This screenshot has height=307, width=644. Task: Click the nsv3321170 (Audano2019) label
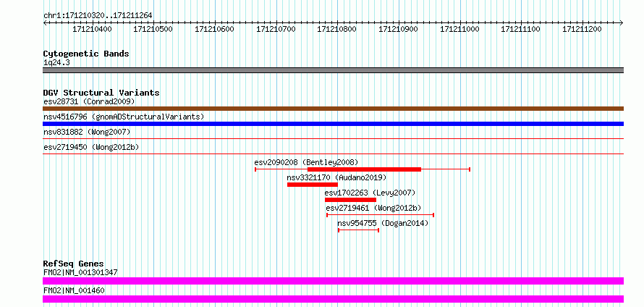pyautogui.click(x=336, y=177)
